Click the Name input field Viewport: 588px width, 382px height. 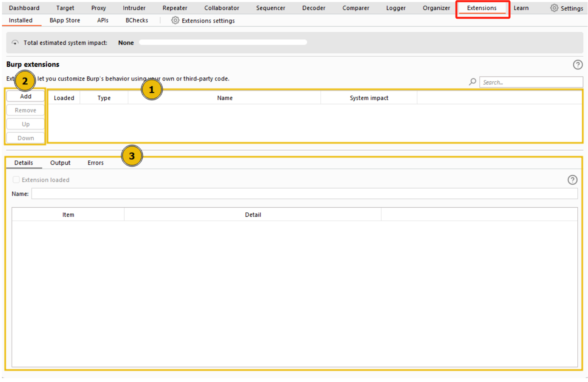(304, 194)
